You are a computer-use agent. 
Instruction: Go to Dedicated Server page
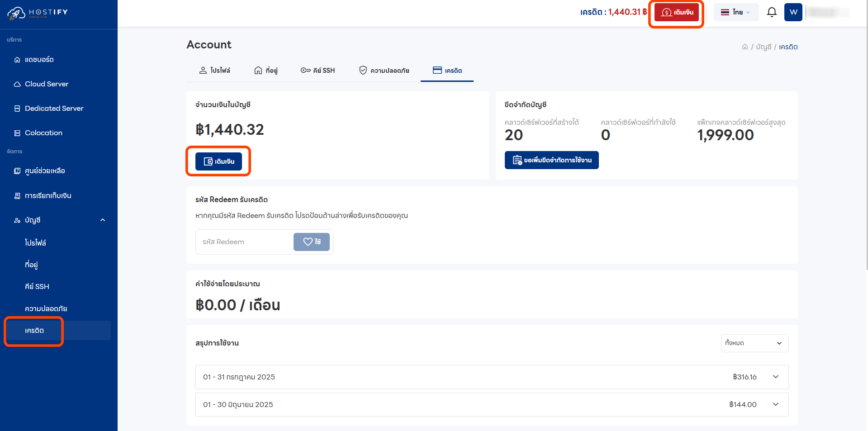pos(54,109)
